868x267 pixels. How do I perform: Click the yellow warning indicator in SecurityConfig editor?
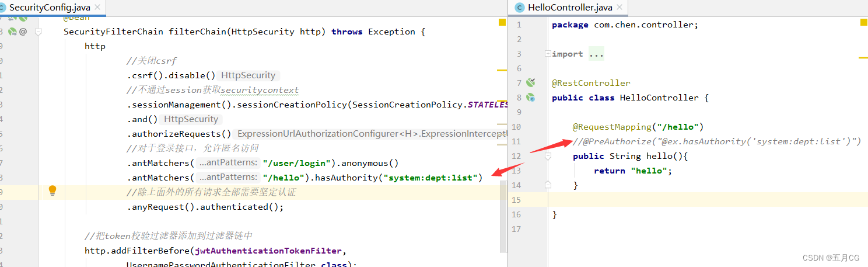point(502,22)
